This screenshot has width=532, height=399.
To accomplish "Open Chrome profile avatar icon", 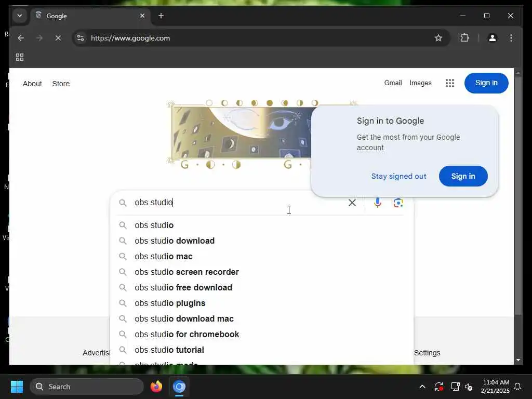I will [493, 38].
